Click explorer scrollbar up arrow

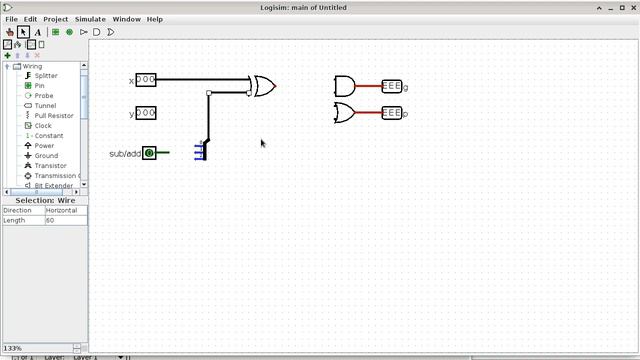84,65
